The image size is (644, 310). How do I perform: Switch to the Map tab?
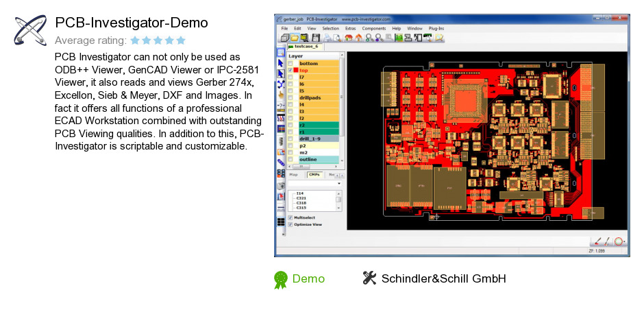[294, 175]
